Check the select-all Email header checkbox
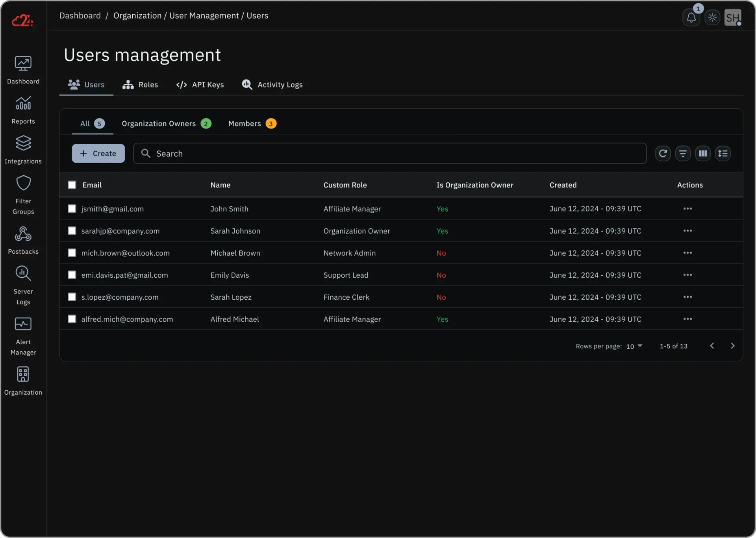The height and width of the screenshot is (538, 756). 72,185
